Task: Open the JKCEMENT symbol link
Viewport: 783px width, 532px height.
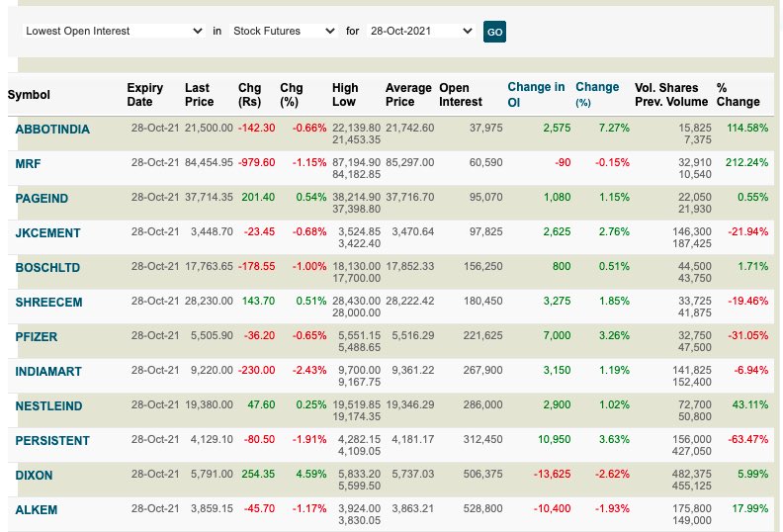Action: pos(47,233)
